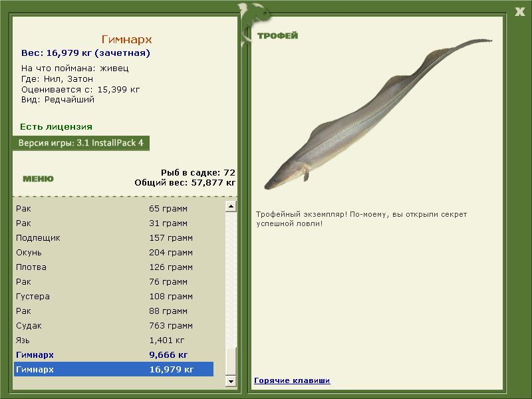The image size is (532, 399).
Task: Click the scroll down arrow of fish list
Action: point(231,381)
